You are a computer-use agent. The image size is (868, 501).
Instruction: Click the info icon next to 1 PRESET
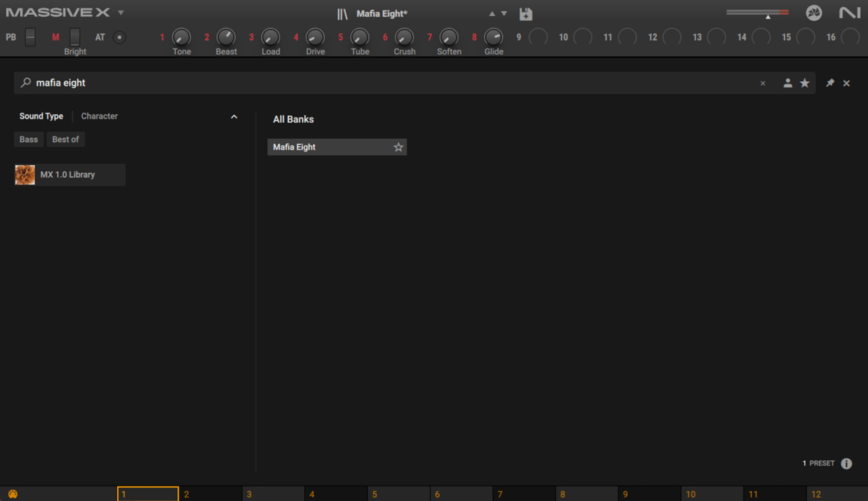[846, 464]
